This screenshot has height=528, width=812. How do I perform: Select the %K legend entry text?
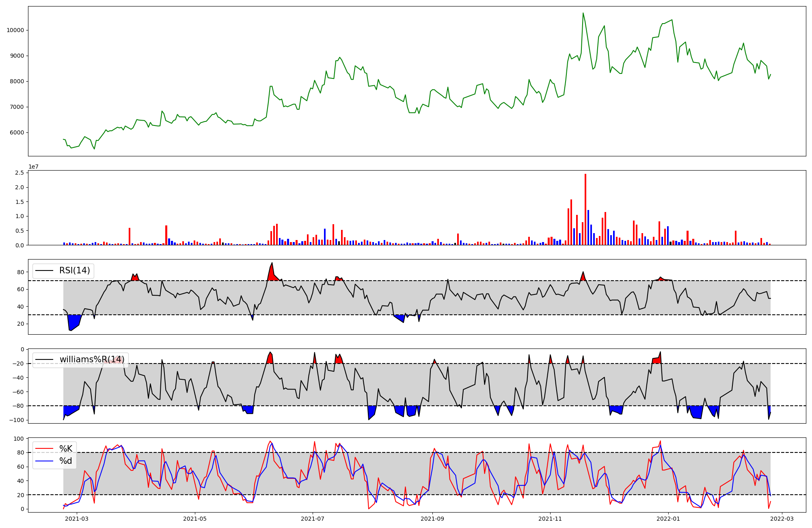[66, 448]
